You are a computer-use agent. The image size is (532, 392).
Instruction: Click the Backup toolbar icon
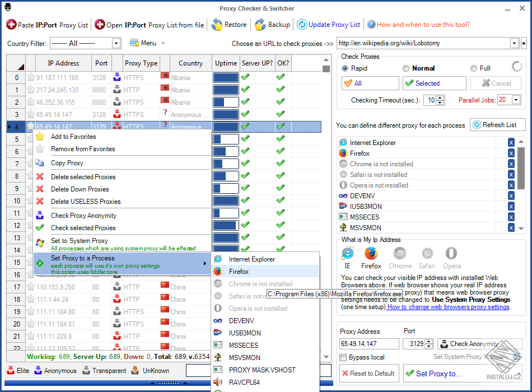pos(260,25)
